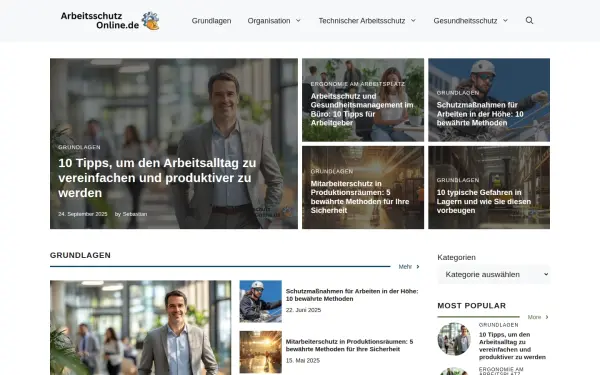Open article 10 typische Gefahren in Lagern

(x=484, y=201)
